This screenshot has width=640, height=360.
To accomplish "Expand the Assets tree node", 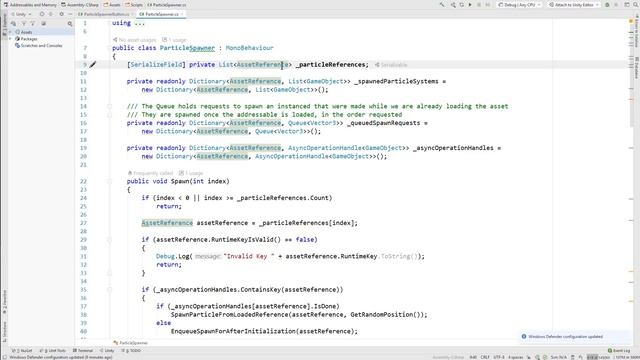I will click(x=10, y=32).
